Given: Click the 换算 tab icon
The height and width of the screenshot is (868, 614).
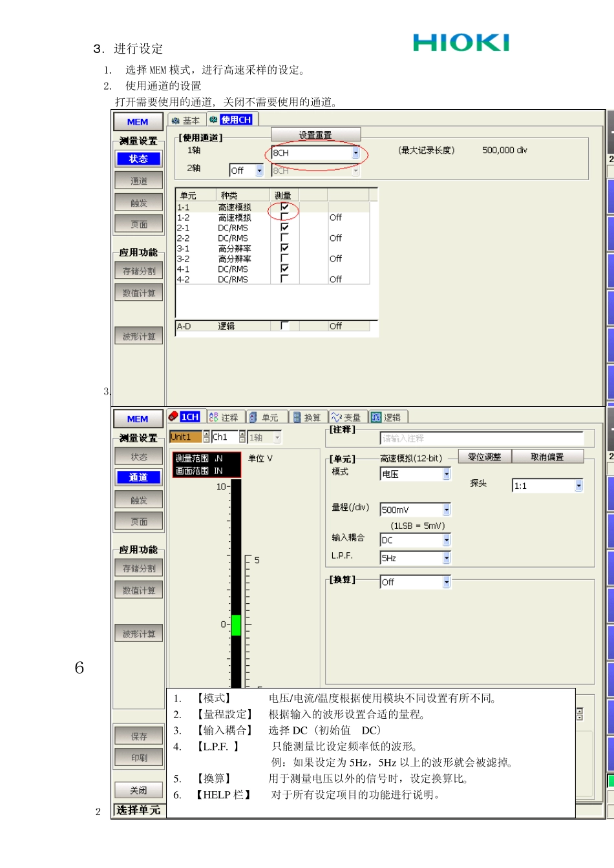Looking at the screenshot, I should click(x=297, y=417).
